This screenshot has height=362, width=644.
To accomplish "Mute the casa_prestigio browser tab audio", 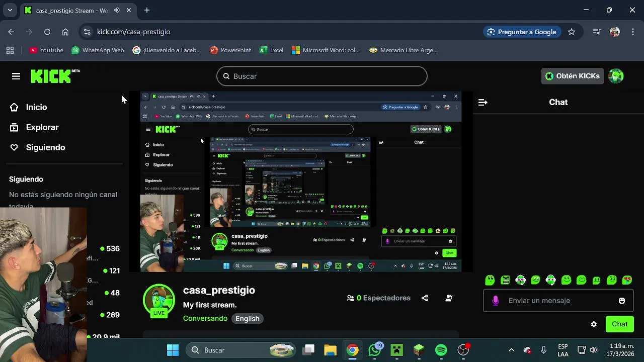I will (117, 10).
